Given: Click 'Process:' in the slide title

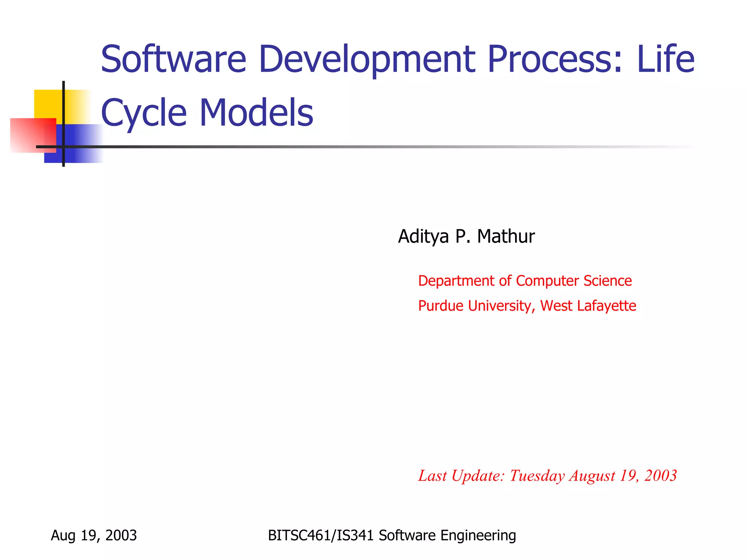Looking at the screenshot, I should (554, 59).
